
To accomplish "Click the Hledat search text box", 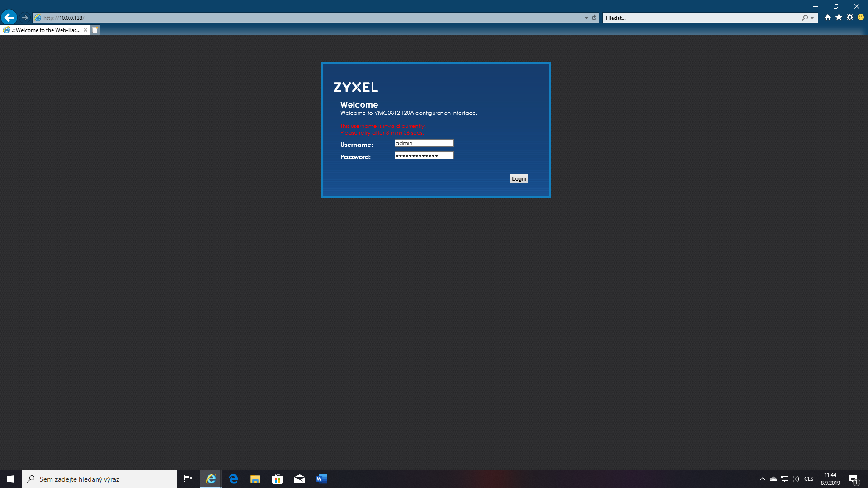I will pyautogui.click(x=701, y=18).
